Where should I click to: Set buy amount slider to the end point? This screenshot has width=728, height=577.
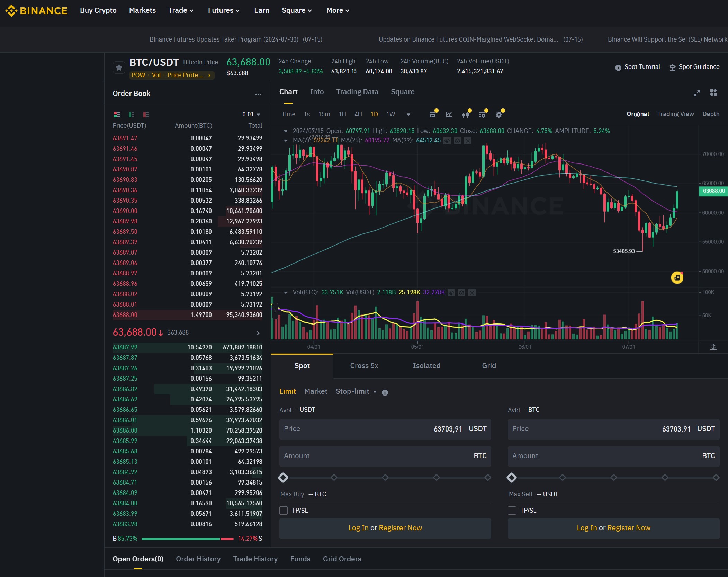coord(488,478)
